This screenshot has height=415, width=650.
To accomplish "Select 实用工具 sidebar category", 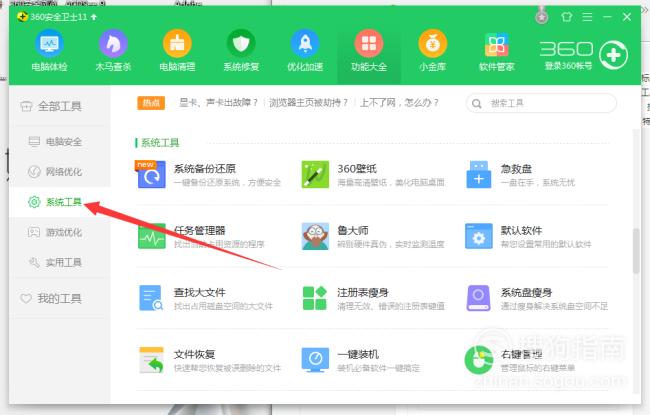I will pyautogui.click(x=60, y=262).
